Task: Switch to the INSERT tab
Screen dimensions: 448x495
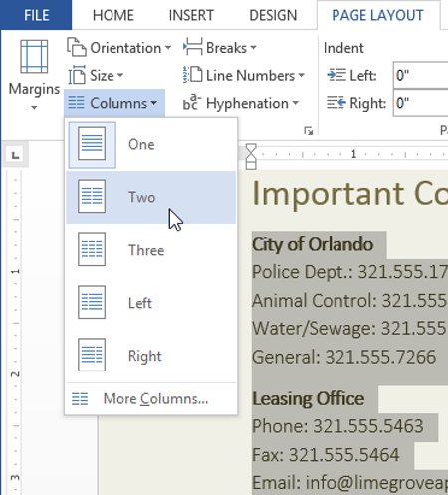Action: [x=191, y=15]
